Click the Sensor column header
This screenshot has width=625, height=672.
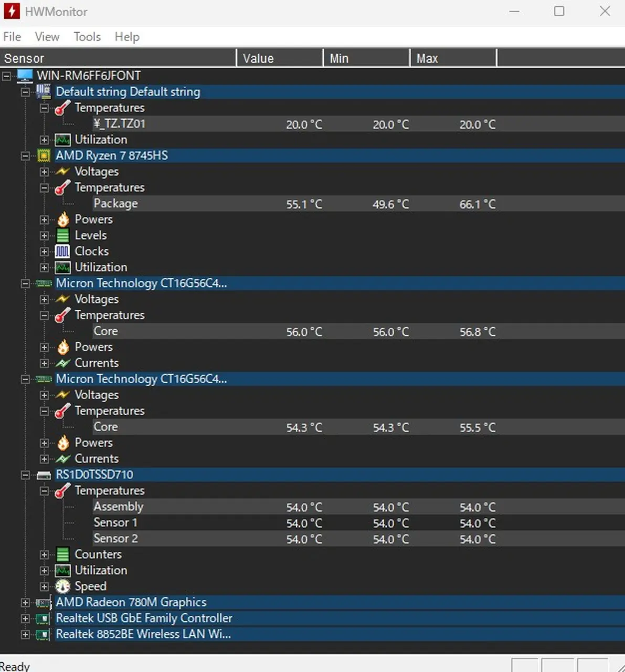[x=24, y=58]
